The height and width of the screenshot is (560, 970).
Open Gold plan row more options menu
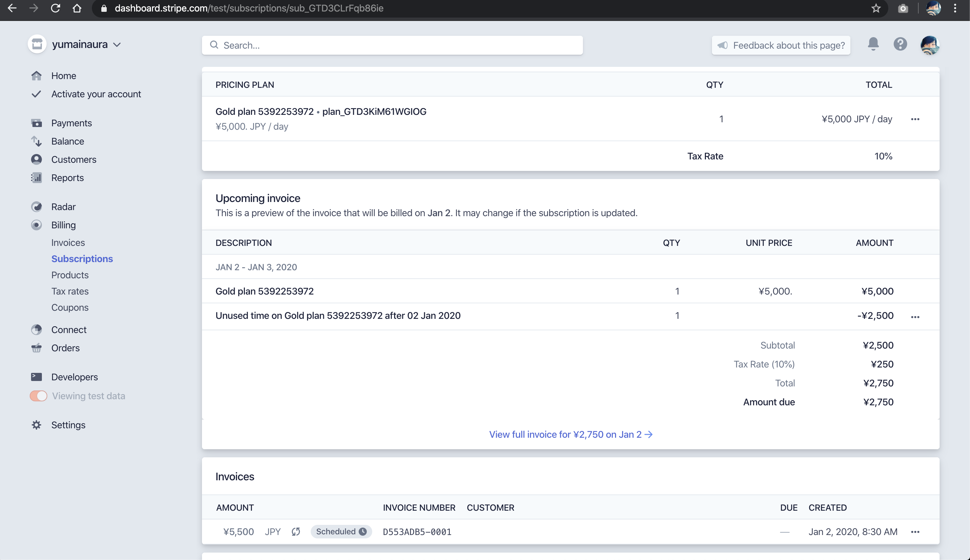coord(915,119)
